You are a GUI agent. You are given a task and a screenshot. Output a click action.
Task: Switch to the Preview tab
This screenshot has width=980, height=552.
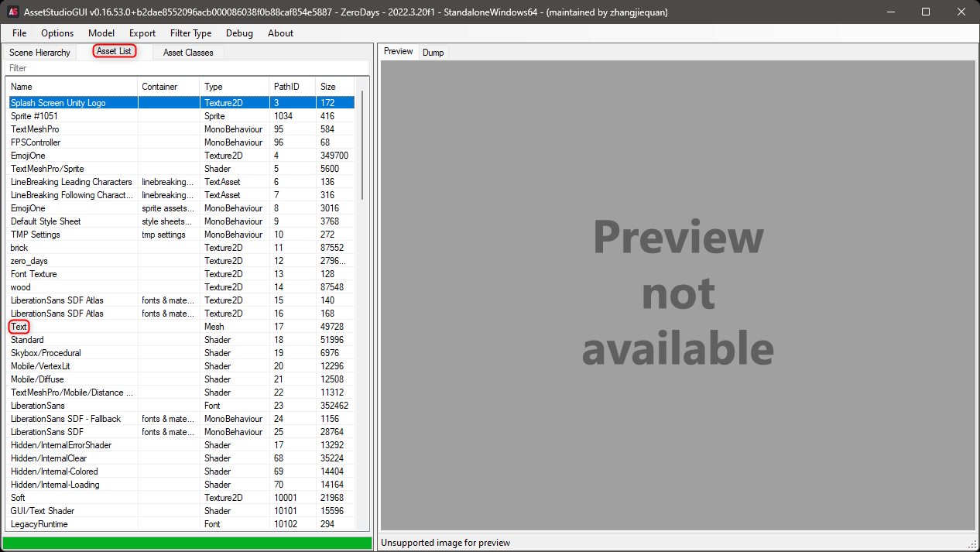[x=397, y=51]
